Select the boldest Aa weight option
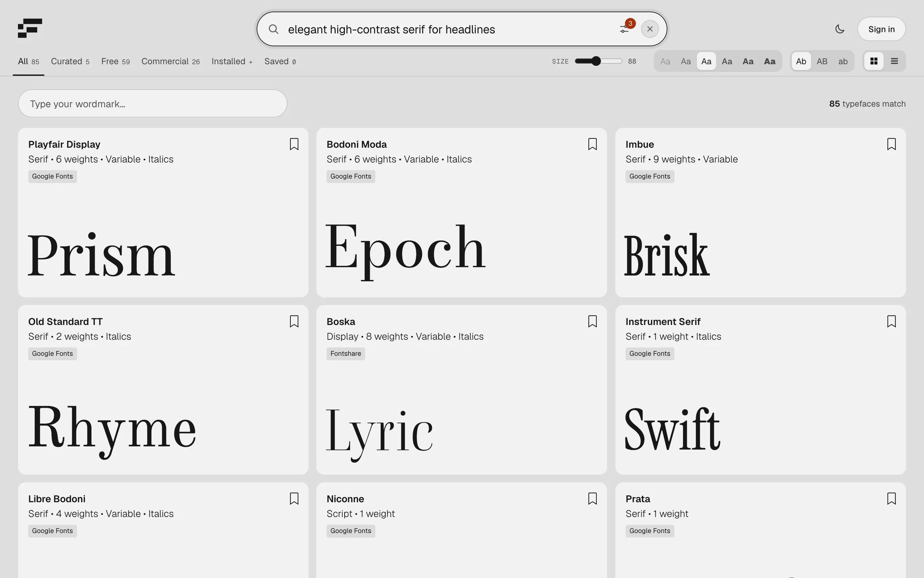924x578 pixels. coord(770,61)
